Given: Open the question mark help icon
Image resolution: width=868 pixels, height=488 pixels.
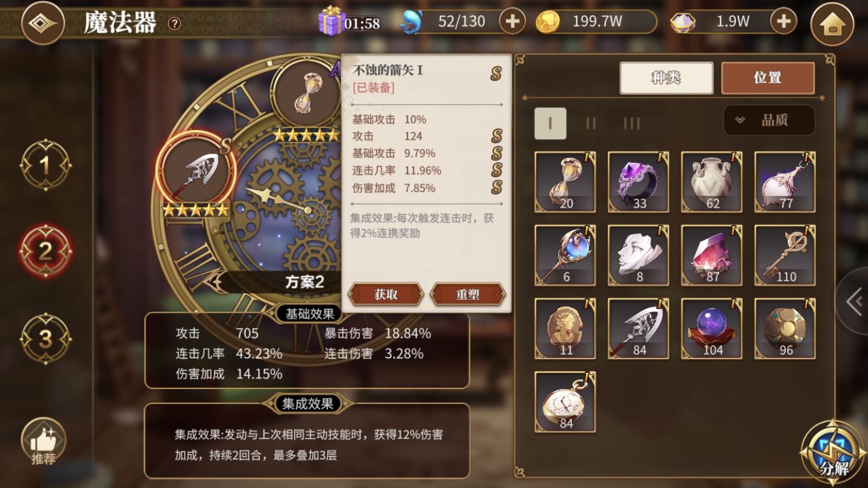Looking at the screenshot, I should (174, 23).
